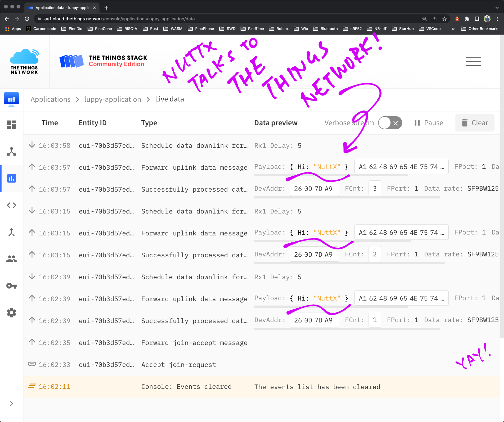Expand the sidebar with bottom chevron
Image resolution: width=504 pixels, height=422 pixels.
pyautogui.click(x=12, y=404)
